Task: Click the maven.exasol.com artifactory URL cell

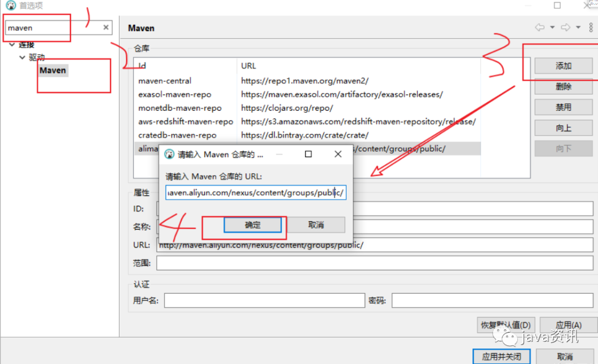Action: click(x=342, y=95)
